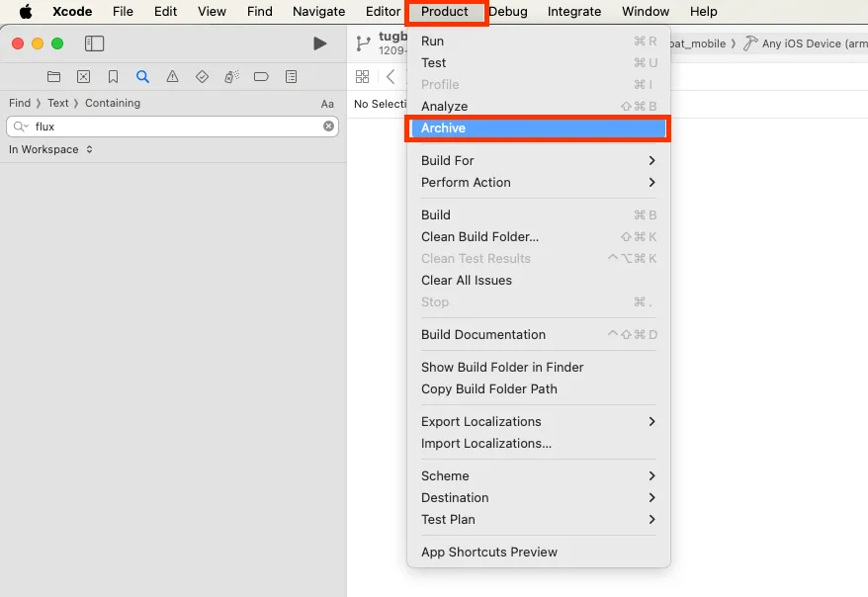Choose Run from the Product menu
The image size is (868, 597).
pyautogui.click(x=539, y=41)
